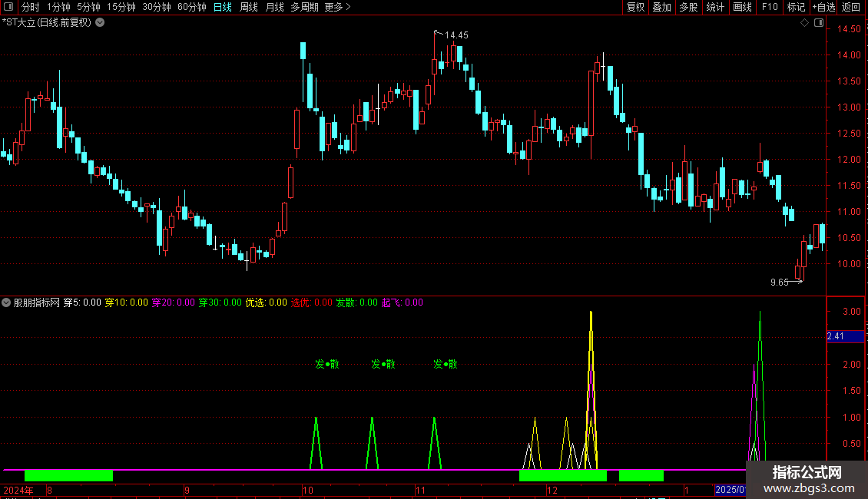This screenshot has height=499, width=868.
Task: Click the split-window icon in chart corner
Action: (x=819, y=23)
